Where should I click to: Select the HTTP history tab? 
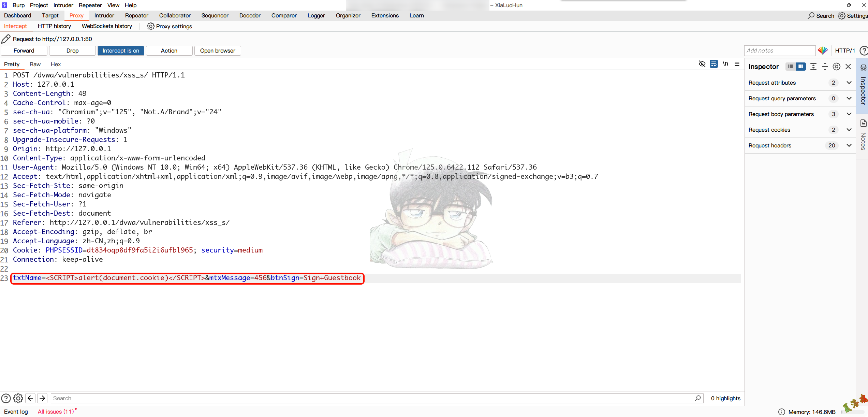tap(54, 26)
